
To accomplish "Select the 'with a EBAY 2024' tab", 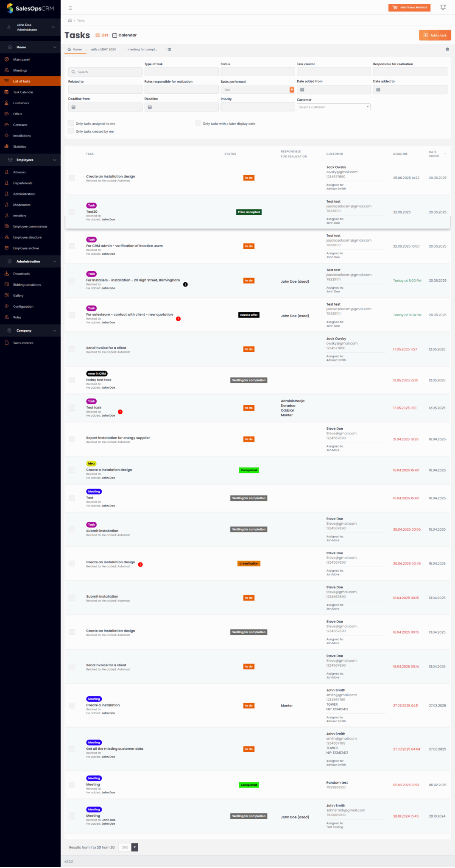I will [103, 50].
